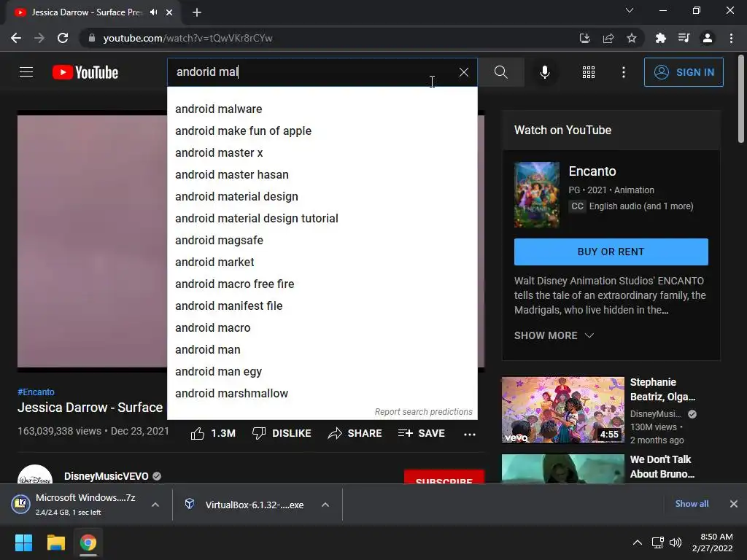Click BUY OR RENT for Encanto
The width and height of the screenshot is (747, 560).
pos(611,252)
